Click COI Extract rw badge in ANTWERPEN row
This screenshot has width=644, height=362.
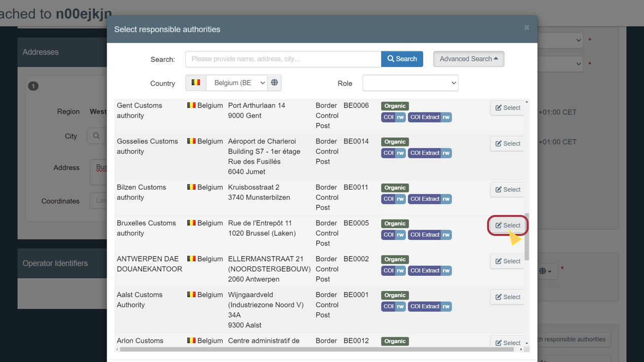click(430, 270)
